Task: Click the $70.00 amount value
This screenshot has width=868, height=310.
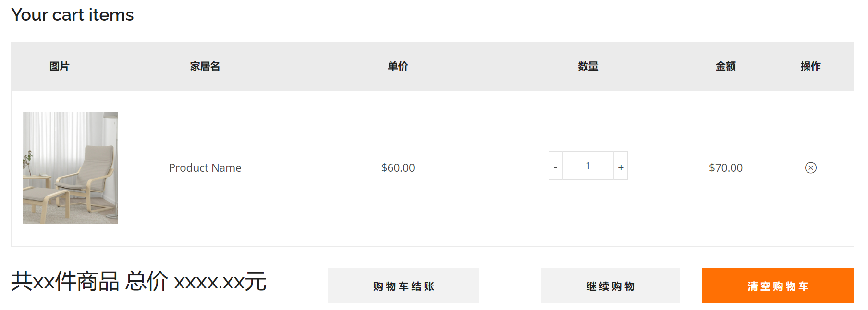Action: pos(725,168)
